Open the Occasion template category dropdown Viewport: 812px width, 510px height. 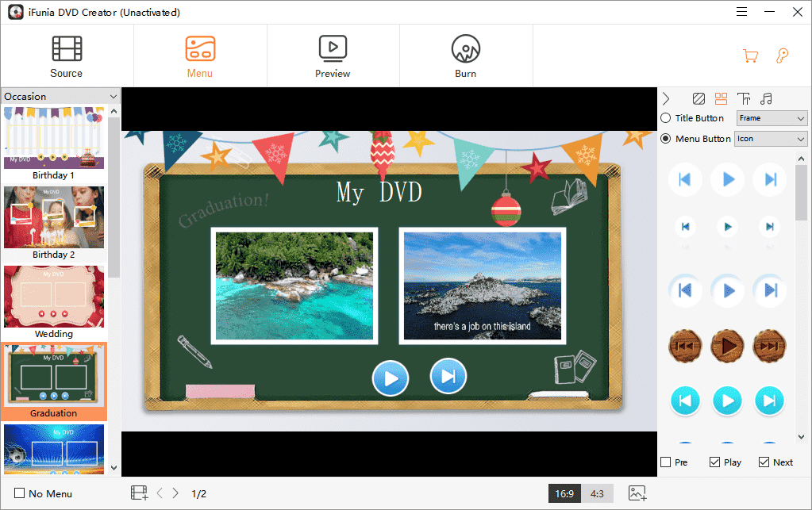click(x=60, y=97)
